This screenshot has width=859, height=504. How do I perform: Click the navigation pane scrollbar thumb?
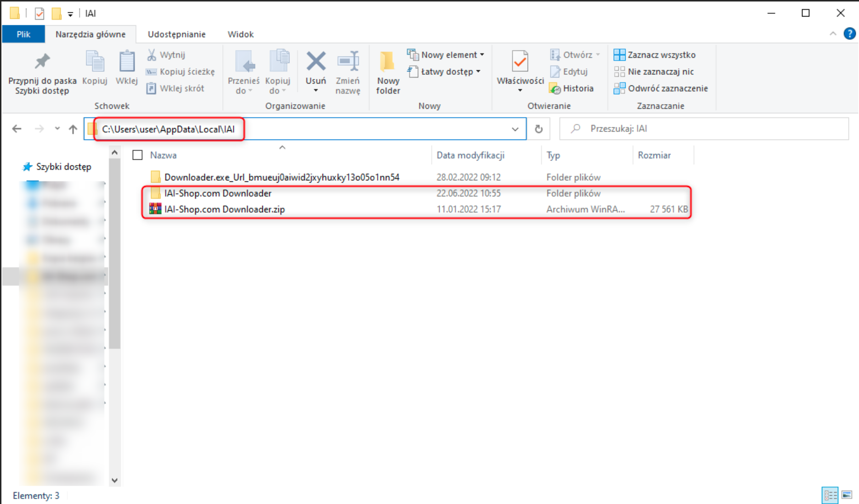point(115,253)
